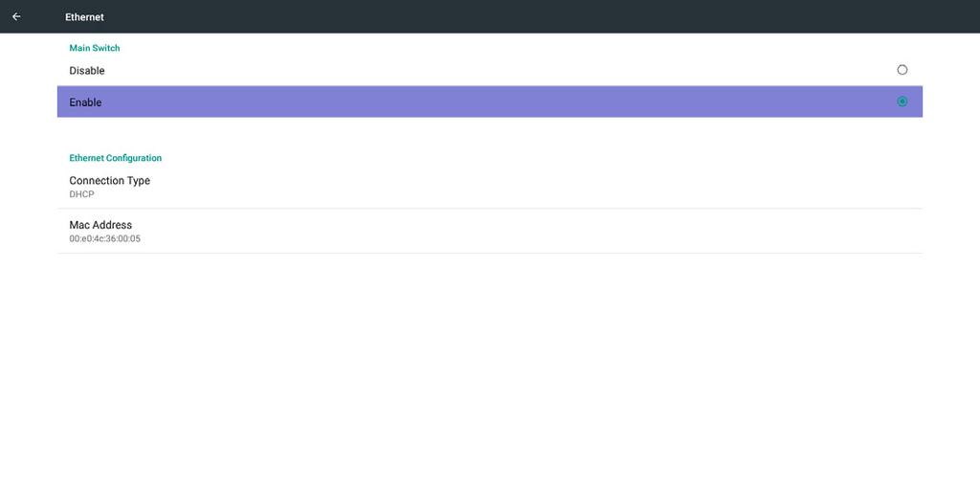The image size is (980, 494).
Task: Tap the empty middle of Mac Address row
Action: tap(500, 231)
